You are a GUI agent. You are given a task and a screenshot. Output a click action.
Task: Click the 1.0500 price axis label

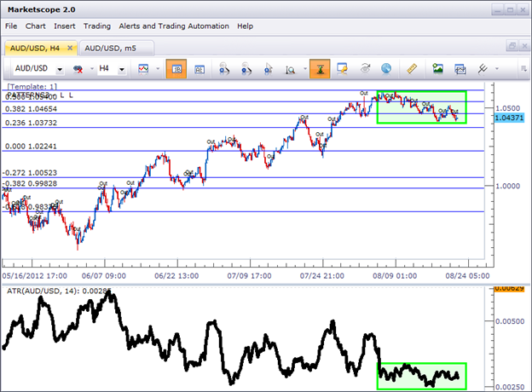coord(508,108)
